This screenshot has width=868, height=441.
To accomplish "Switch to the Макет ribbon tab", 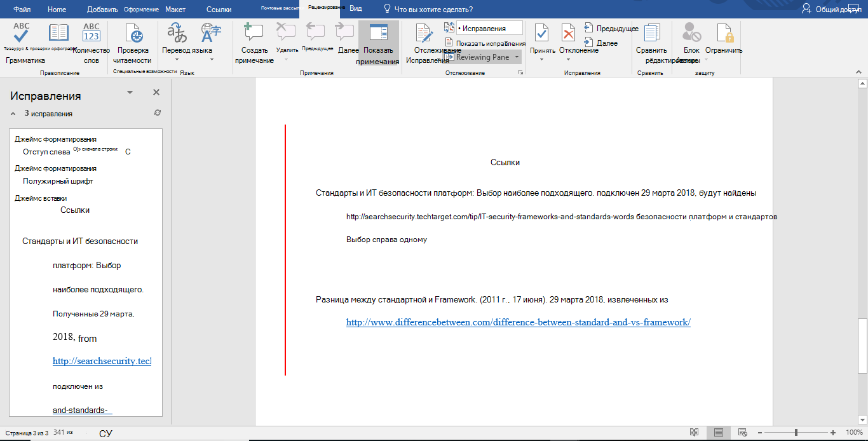I will 175,10.
